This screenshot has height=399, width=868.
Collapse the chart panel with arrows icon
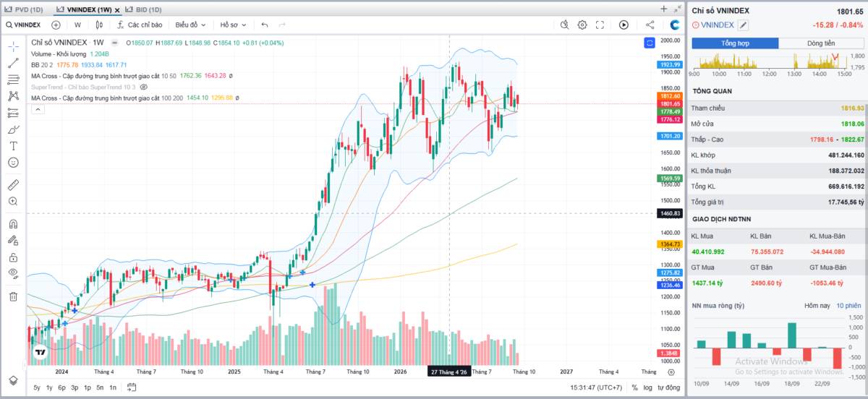point(678,9)
